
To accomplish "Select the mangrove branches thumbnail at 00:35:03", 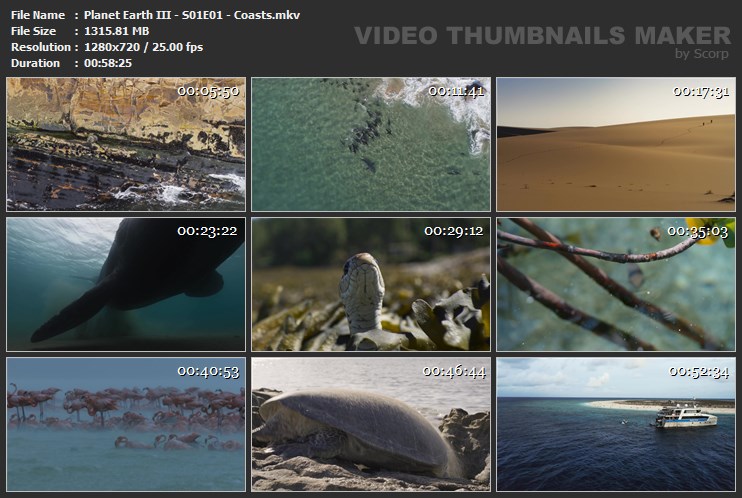I will 616,285.
